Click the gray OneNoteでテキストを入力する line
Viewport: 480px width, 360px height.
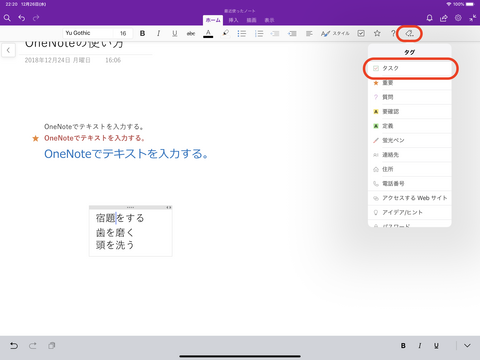tap(94, 127)
